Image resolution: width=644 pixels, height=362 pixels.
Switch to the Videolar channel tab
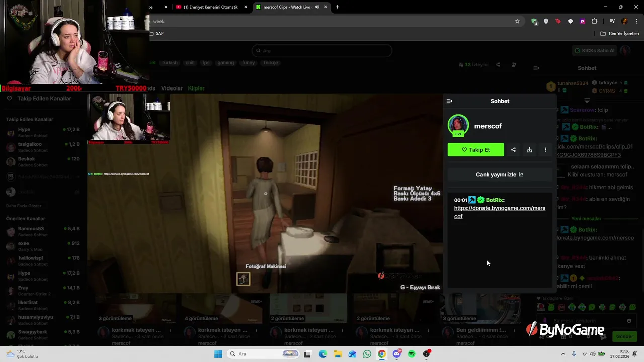pos(172,88)
